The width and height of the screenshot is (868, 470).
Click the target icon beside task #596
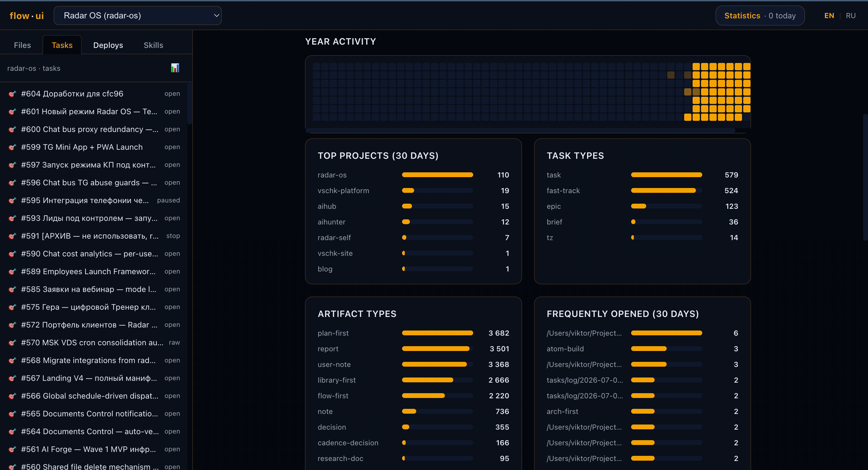(12, 183)
